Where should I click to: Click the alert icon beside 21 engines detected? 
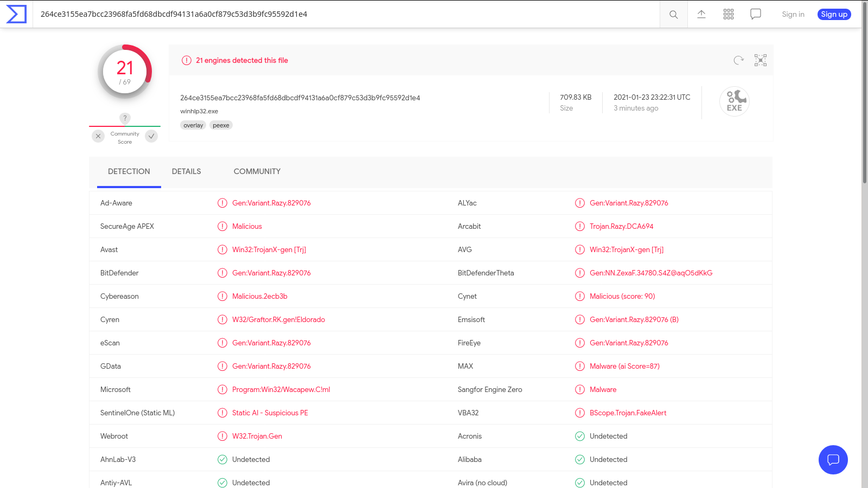[187, 60]
